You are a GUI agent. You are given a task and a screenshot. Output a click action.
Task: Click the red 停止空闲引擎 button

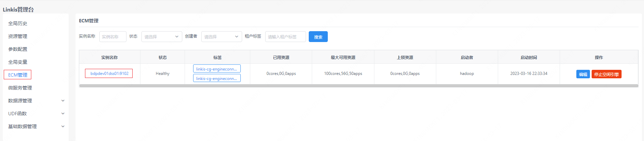606,74
